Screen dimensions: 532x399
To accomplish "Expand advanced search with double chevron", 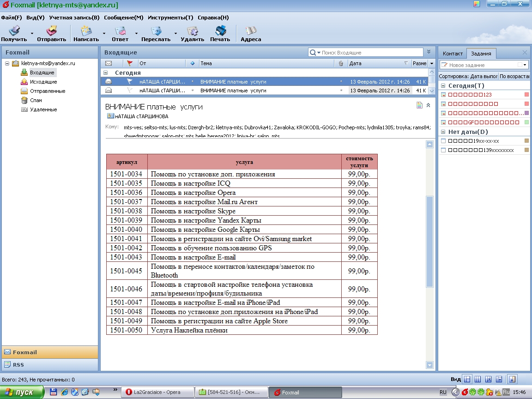I will [x=429, y=52].
